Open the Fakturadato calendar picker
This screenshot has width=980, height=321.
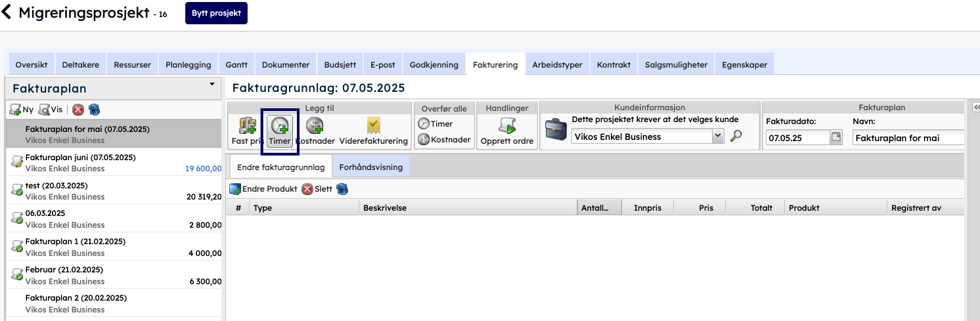pyautogui.click(x=835, y=138)
